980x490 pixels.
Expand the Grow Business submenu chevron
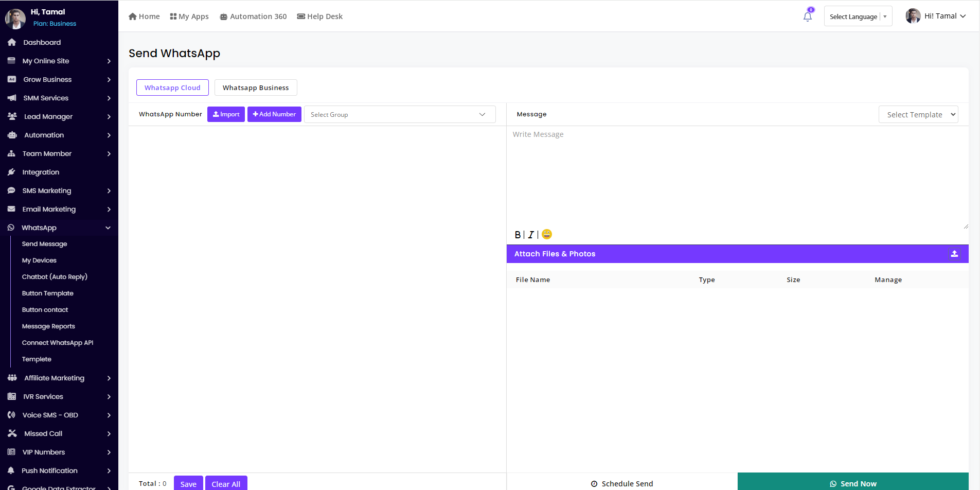click(109, 80)
